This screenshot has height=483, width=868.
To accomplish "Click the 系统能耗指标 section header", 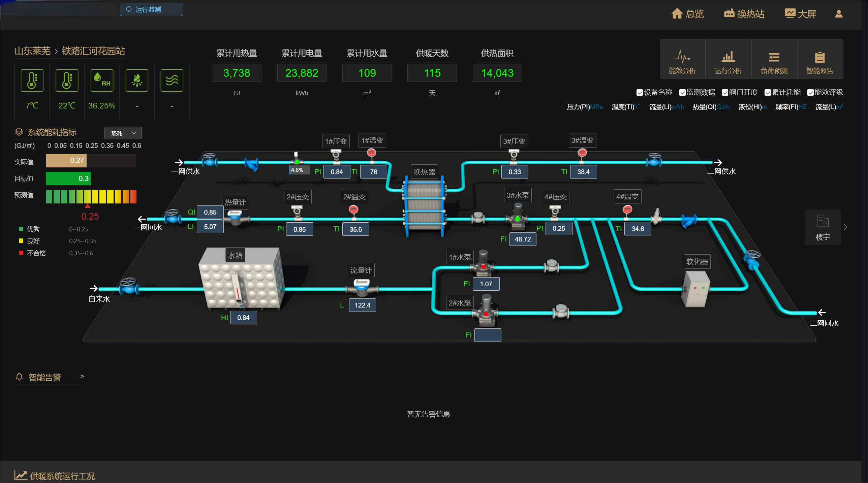I will (46, 132).
